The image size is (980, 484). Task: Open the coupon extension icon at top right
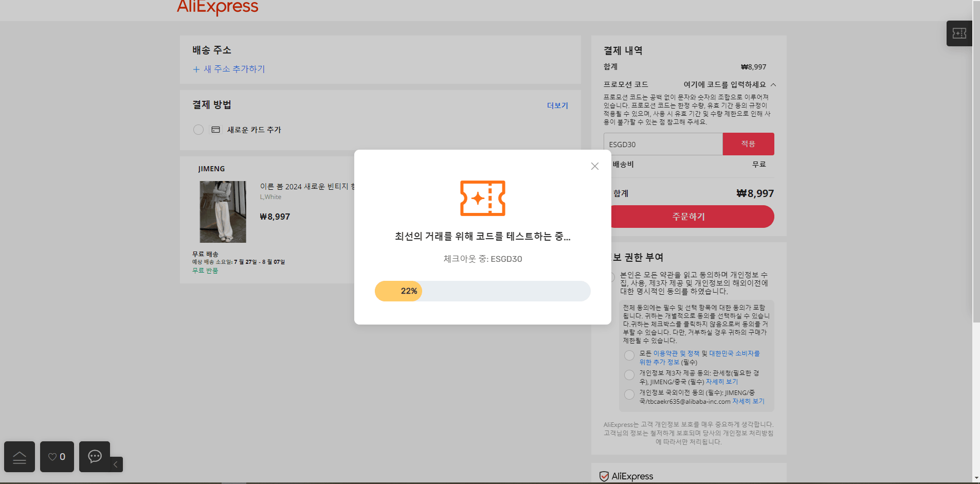pos(959,33)
